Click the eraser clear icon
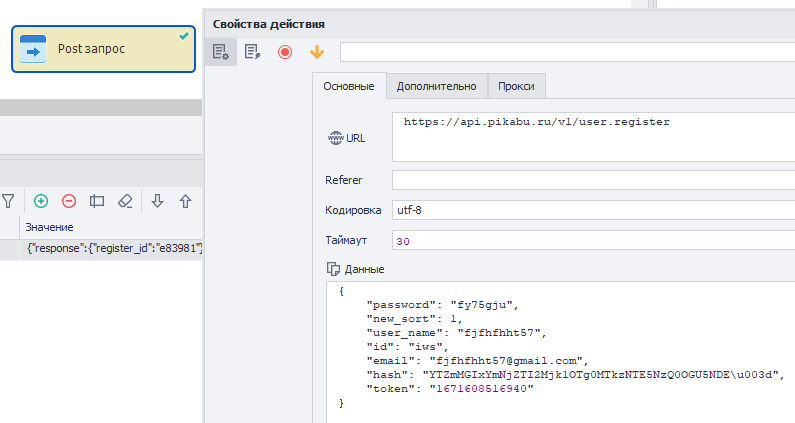 (125, 201)
